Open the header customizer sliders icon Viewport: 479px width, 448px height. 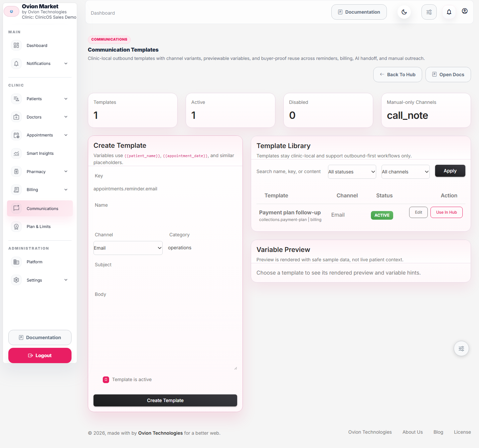click(x=429, y=12)
